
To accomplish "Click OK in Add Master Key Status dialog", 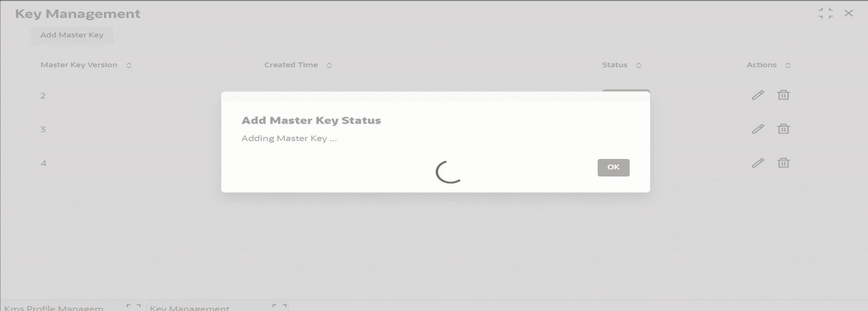I will click(x=613, y=167).
